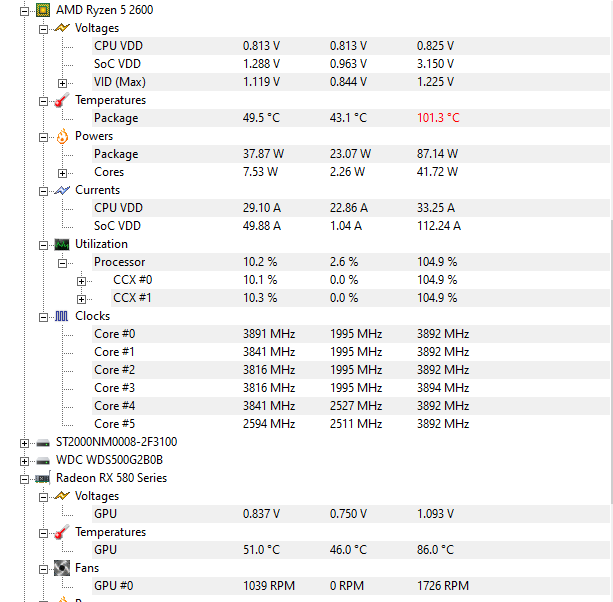Click the Radeon RX 580 graphics card icon

click(x=43, y=478)
